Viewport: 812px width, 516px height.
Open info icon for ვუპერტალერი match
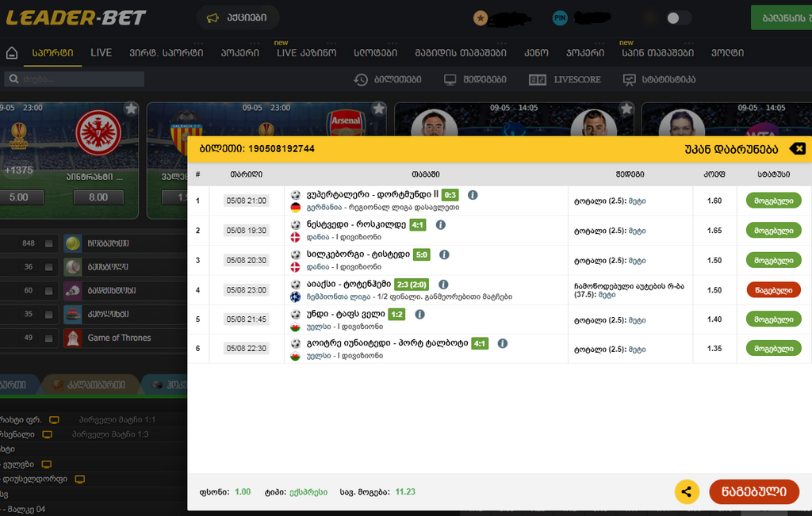tap(473, 195)
